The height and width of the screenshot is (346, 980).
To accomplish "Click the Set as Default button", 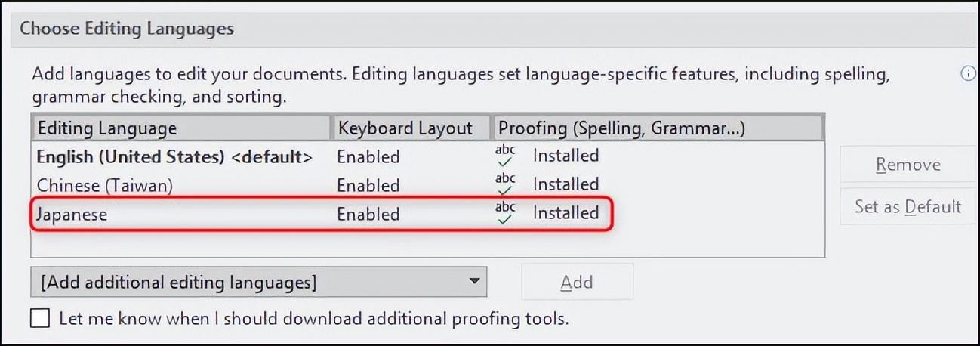I will 908,207.
